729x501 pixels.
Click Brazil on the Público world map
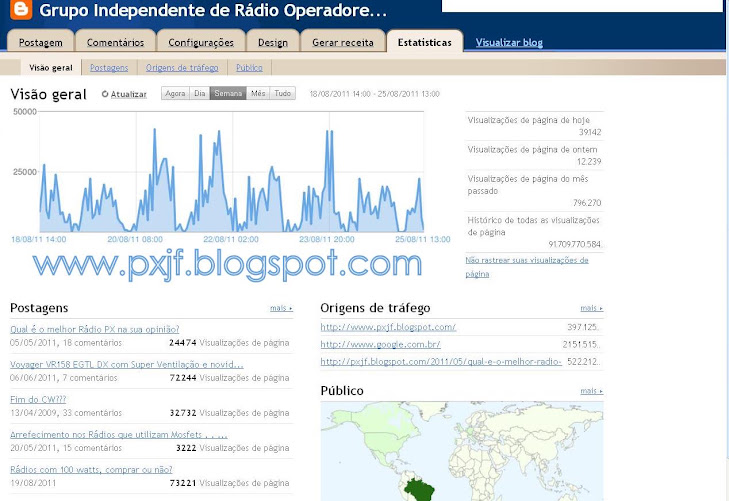point(420,490)
